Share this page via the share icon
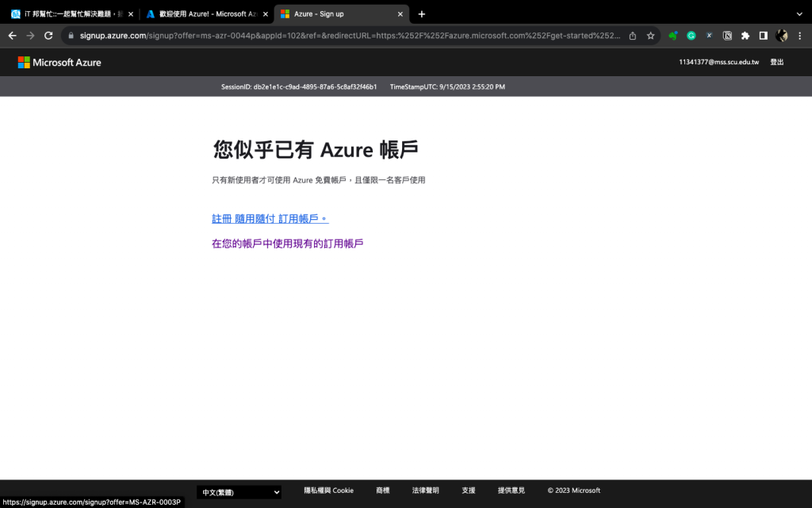Viewport: 812px width, 508px height. [x=633, y=36]
